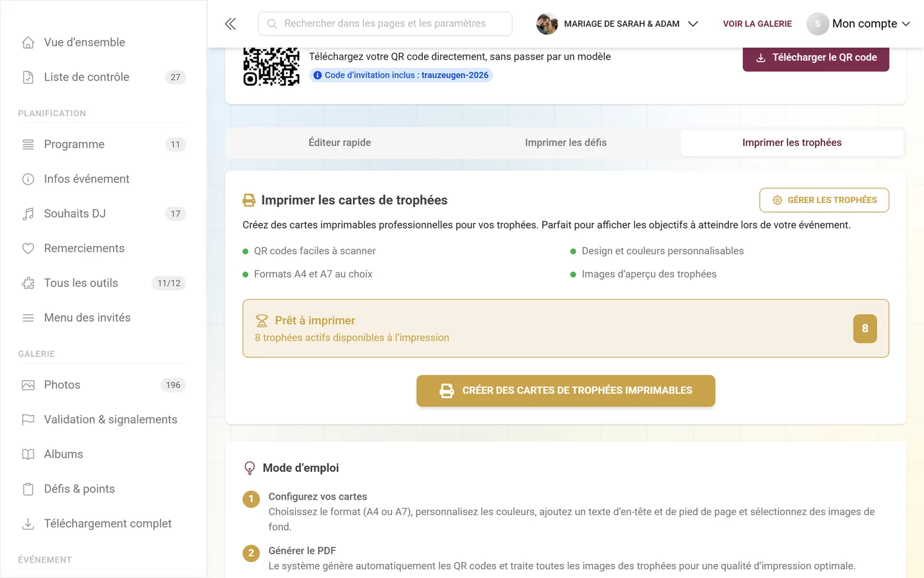Click the trophy count badge showing 8
924x578 pixels.
865,329
